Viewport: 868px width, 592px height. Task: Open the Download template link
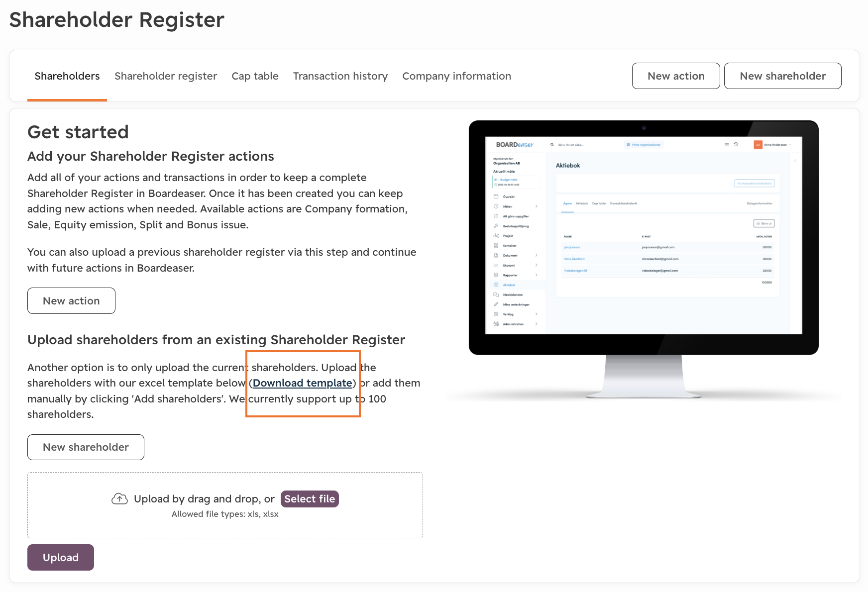[302, 383]
